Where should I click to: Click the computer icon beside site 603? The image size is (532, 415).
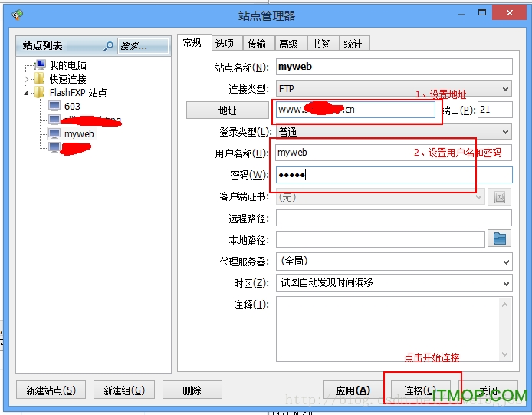point(54,106)
